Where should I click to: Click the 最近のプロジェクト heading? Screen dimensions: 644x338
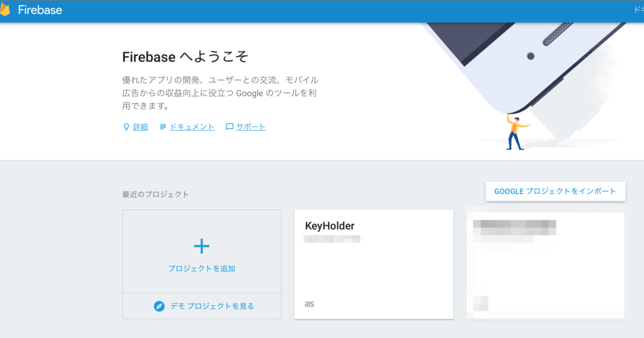click(x=156, y=194)
